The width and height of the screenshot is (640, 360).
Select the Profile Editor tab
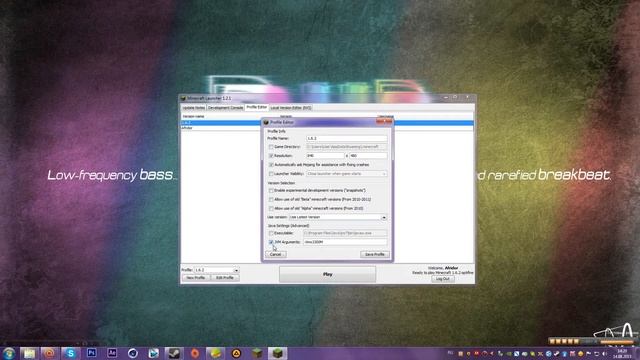257,107
